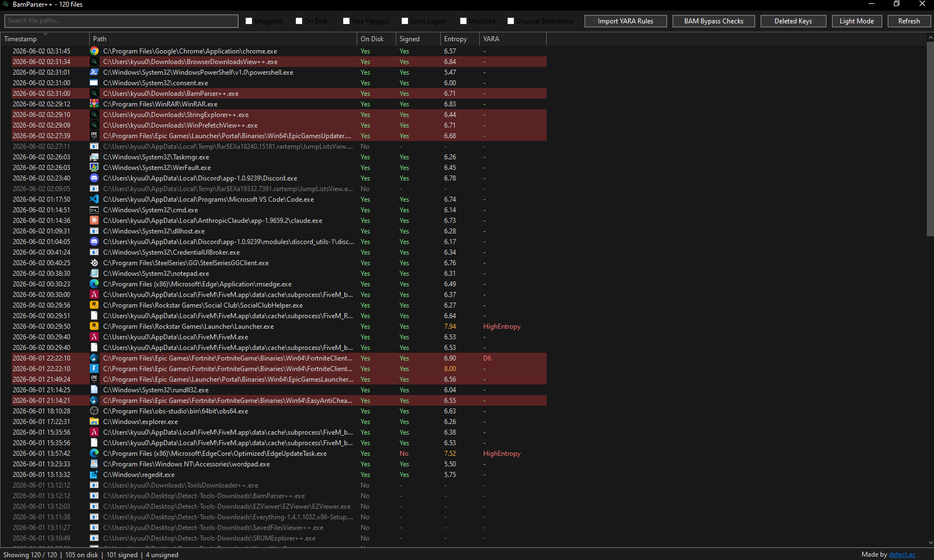934x560 pixels.
Task: Click the 'No' signed value on EdgeUpdateTask row
Action: 404,454
